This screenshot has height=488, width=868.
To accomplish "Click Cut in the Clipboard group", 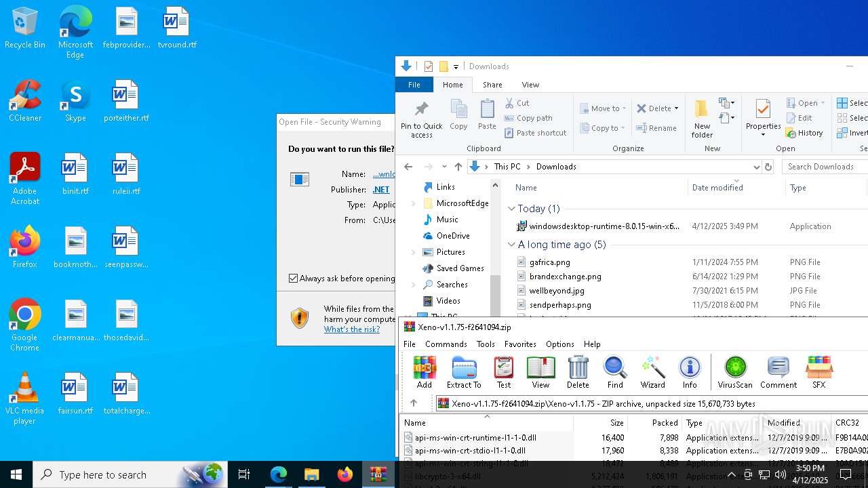I will [517, 103].
